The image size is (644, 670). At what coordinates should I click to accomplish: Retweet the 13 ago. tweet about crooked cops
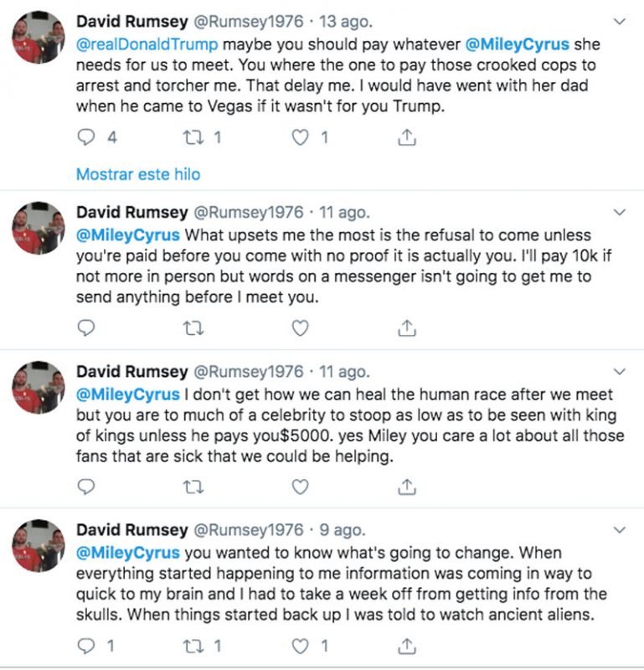pyautogui.click(x=193, y=137)
